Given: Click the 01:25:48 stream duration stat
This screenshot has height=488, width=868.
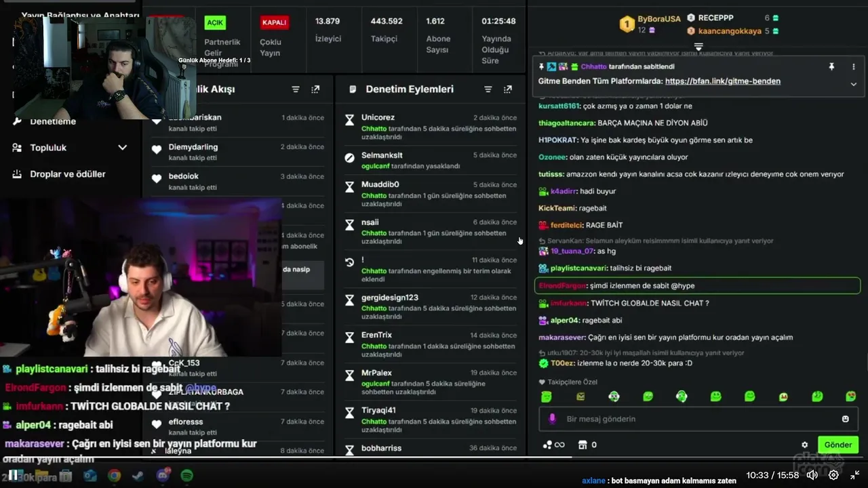Looking at the screenshot, I should coord(498,40).
